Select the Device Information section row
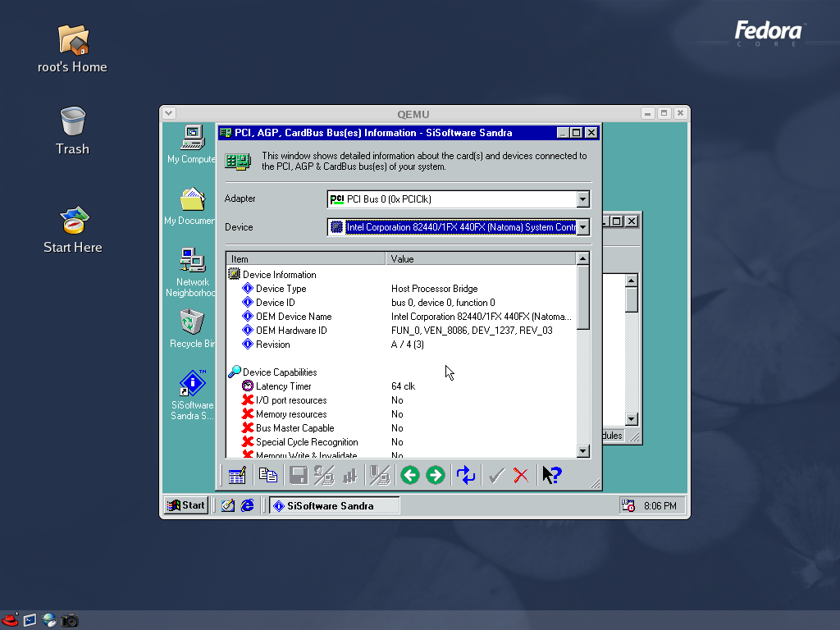 (402, 274)
